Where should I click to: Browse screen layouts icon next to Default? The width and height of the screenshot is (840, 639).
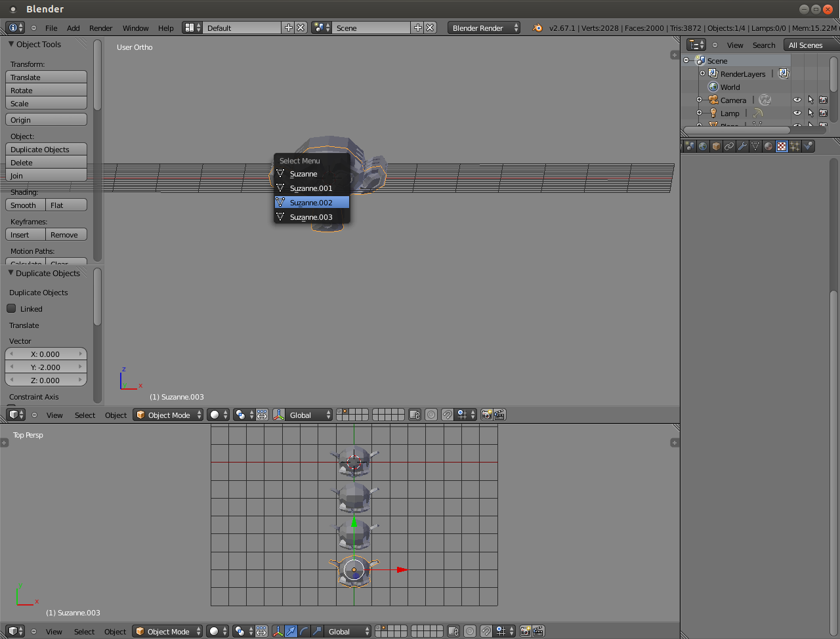click(x=192, y=28)
